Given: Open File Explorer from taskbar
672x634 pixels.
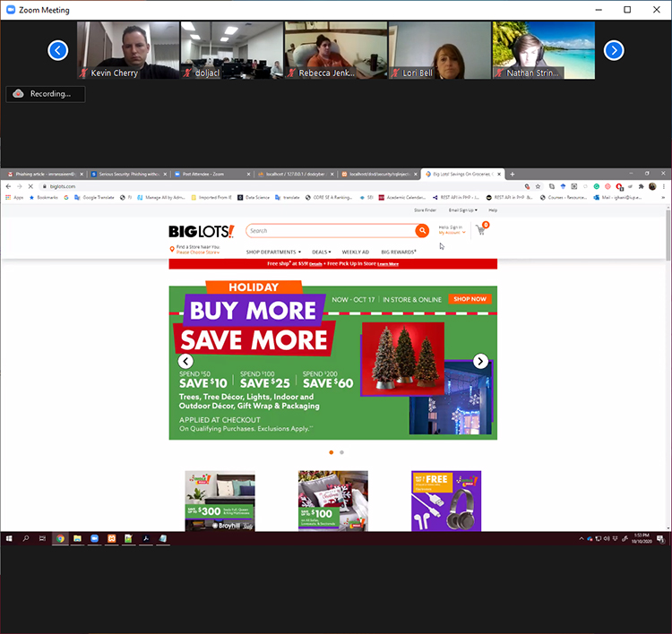Looking at the screenshot, I should [78, 539].
